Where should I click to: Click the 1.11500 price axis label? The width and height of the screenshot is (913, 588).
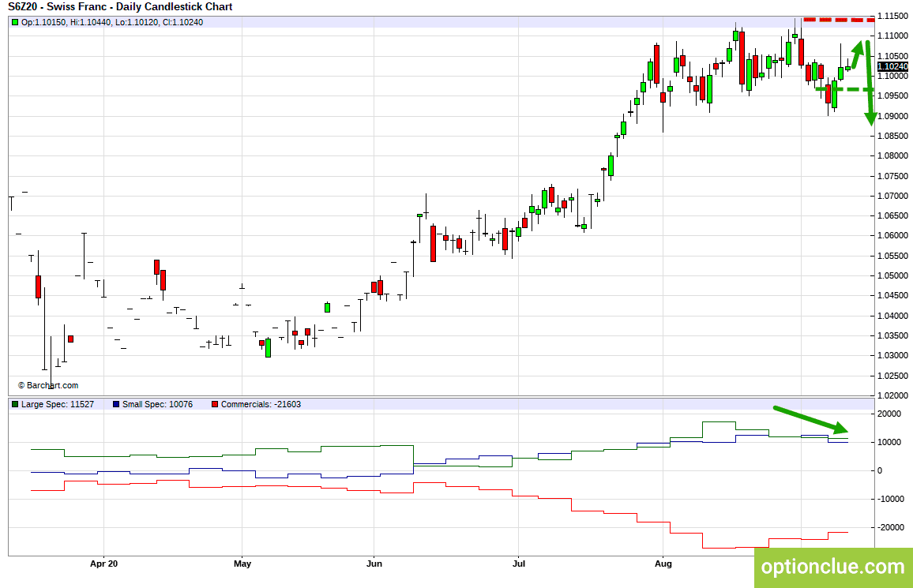click(x=892, y=17)
